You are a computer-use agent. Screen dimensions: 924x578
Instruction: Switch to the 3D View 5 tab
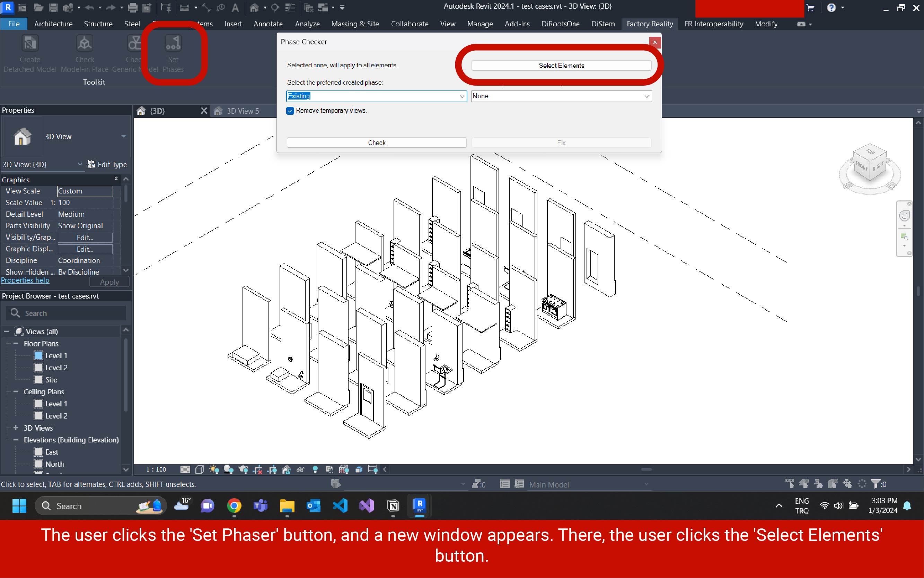coord(243,111)
